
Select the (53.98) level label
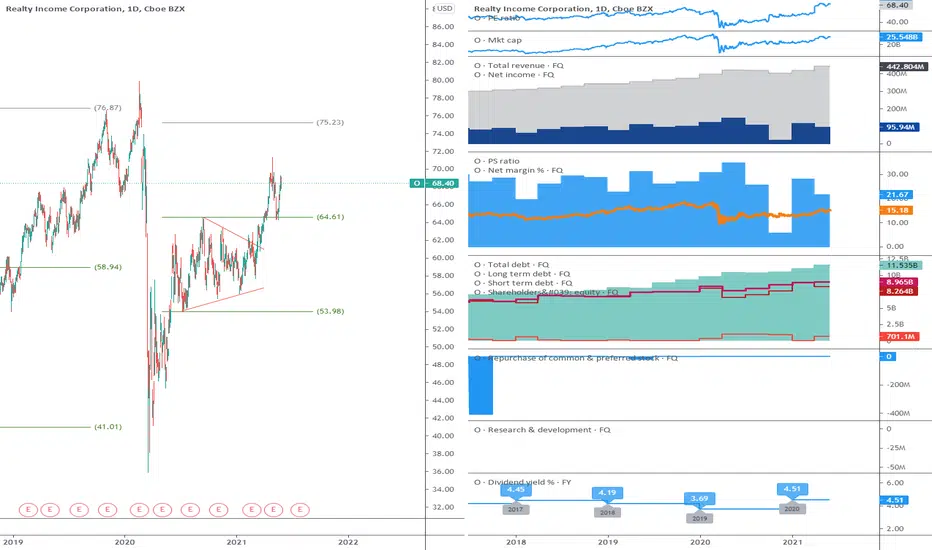tap(330, 311)
